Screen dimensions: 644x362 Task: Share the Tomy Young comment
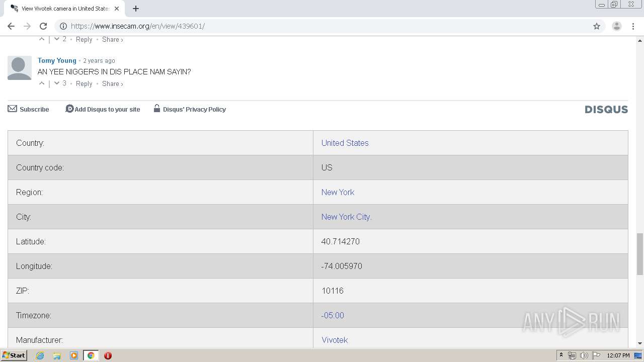tap(112, 84)
